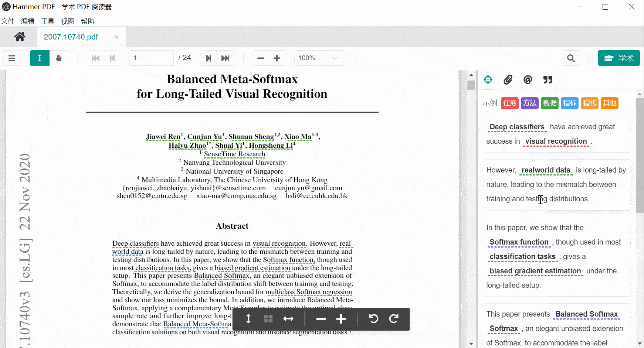This screenshot has height=348, width=644.
Task: Open the quotation citations panel
Action: 548,79
